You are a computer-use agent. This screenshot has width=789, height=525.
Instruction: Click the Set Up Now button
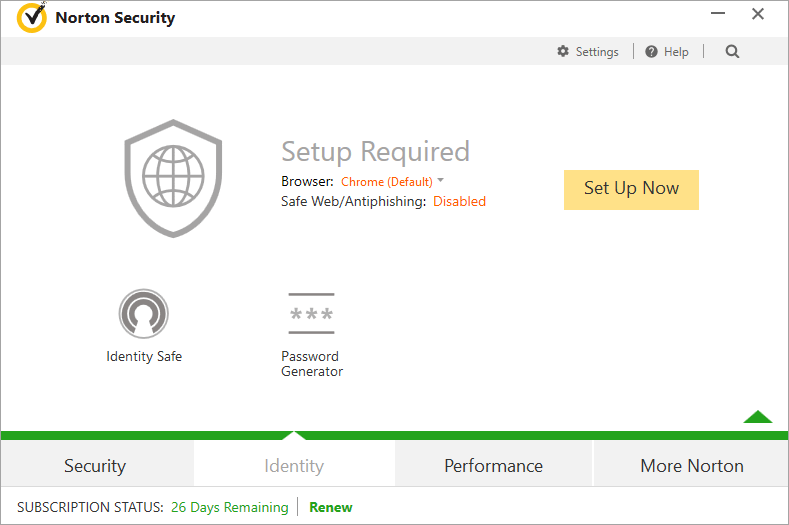(631, 190)
